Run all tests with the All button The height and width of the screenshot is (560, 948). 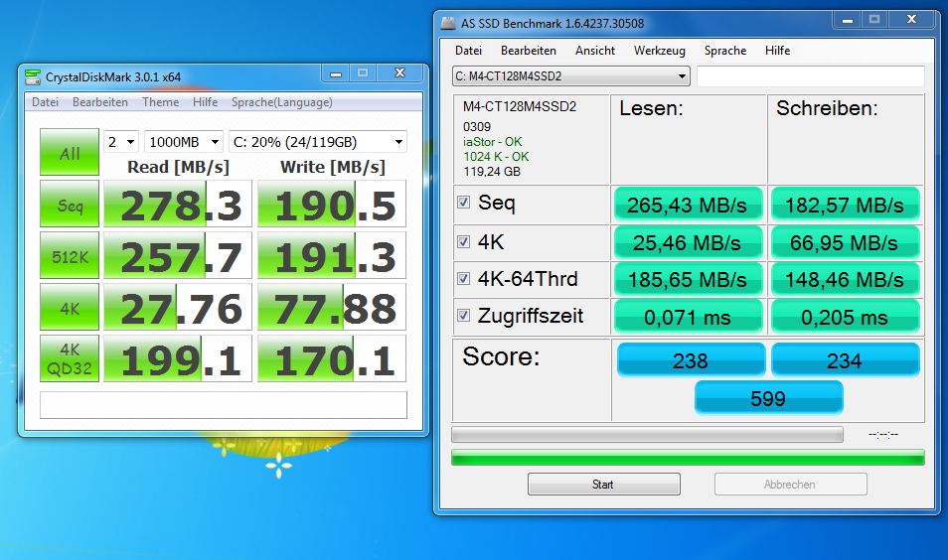[70, 152]
